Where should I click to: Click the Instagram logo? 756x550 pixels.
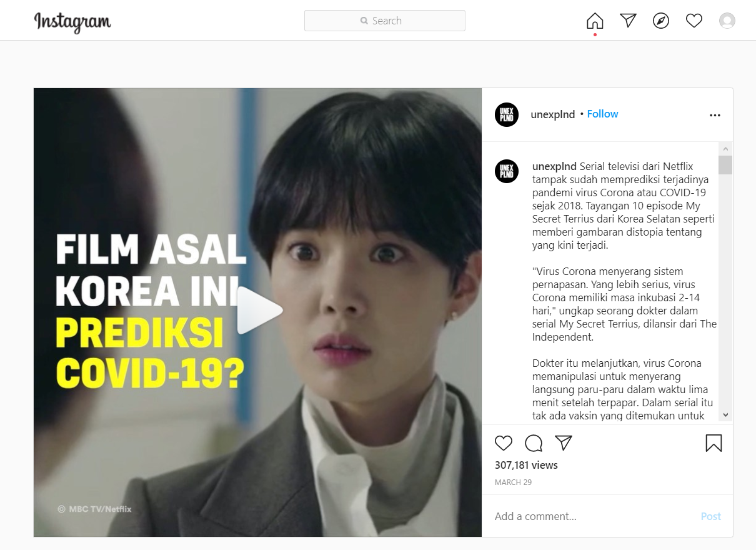[73, 21]
